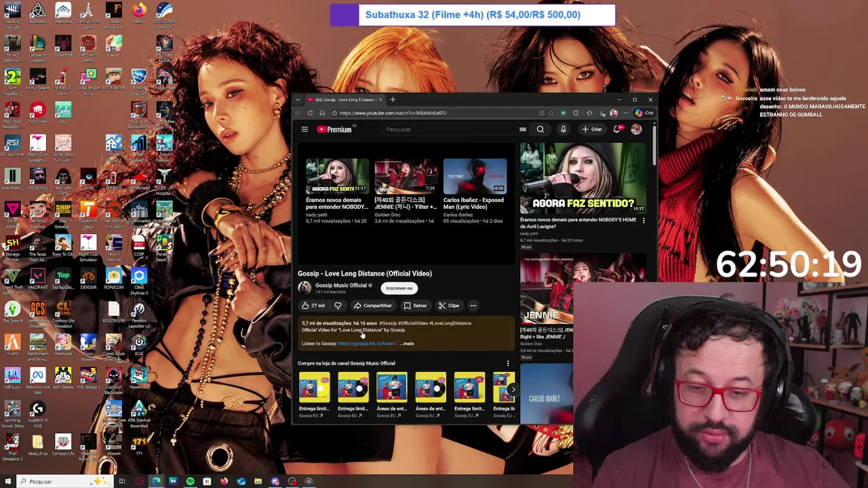This screenshot has width=868, height=488.
Task: Open options for channel store section
Action: [508, 363]
